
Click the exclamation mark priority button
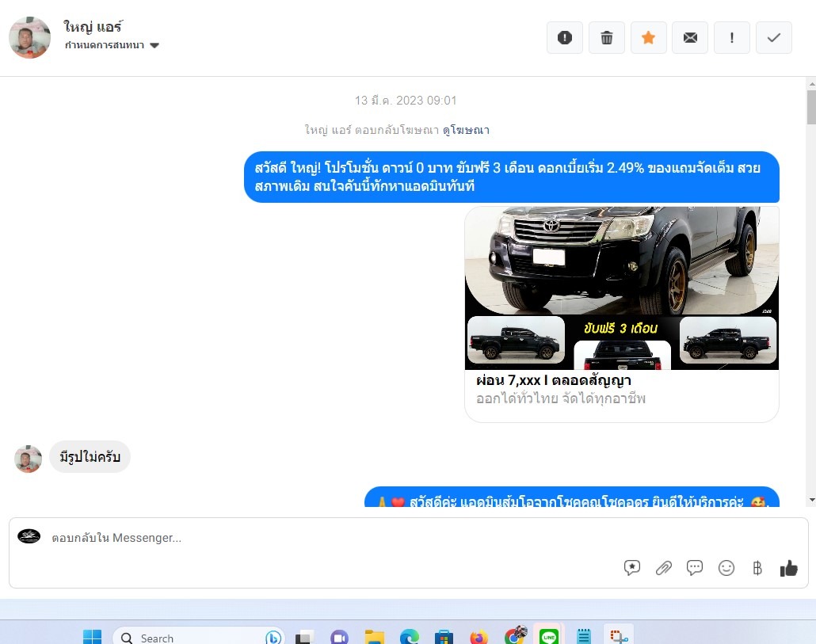(x=732, y=38)
